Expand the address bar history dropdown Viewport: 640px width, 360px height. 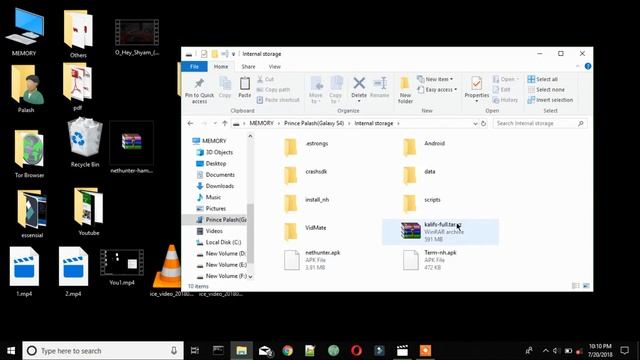(475, 123)
